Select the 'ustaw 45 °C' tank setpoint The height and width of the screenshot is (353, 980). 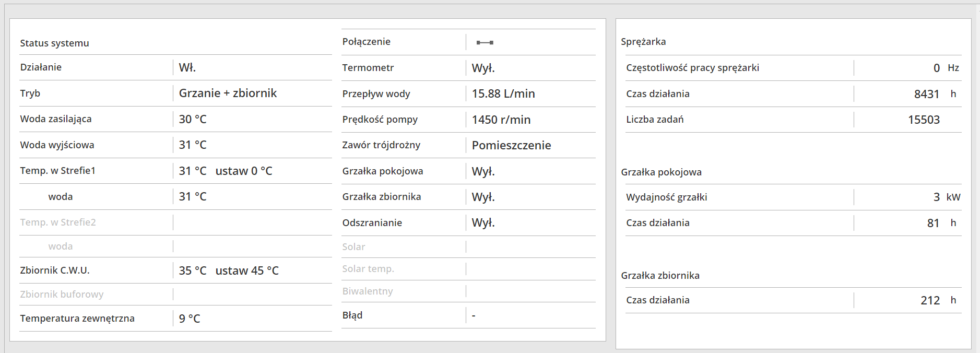click(x=247, y=270)
